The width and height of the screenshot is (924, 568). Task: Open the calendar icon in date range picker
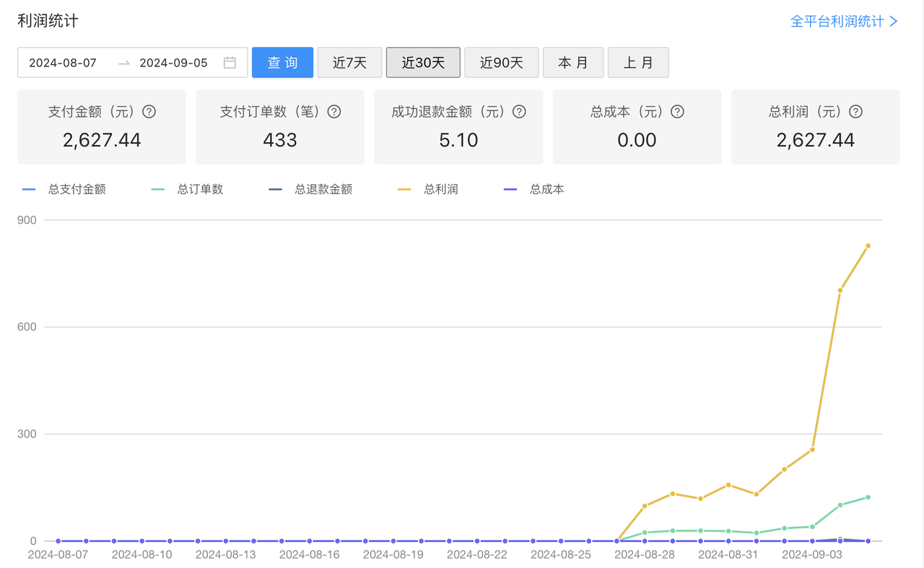tap(230, 63)
